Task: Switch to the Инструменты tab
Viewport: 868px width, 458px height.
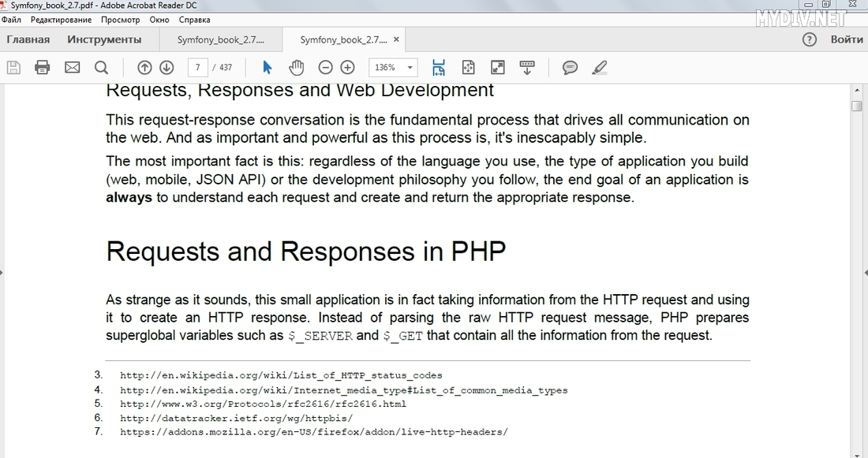Action: [x=104, y=39]
